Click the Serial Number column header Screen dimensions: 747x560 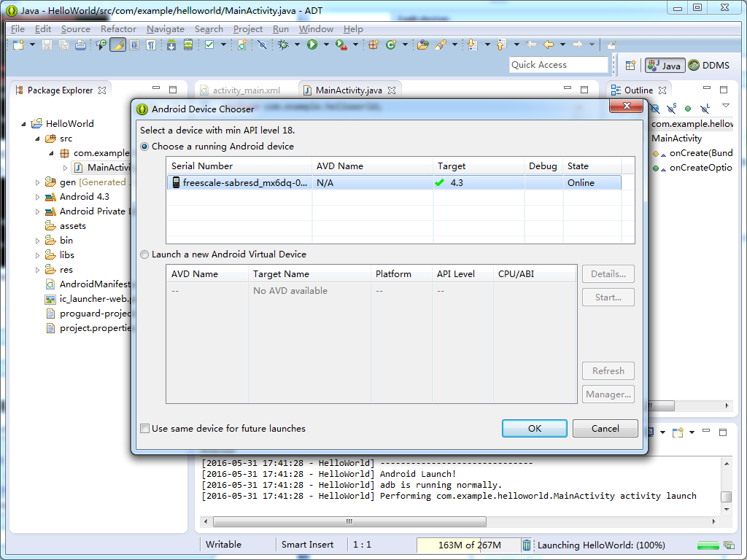pos(239,166)
